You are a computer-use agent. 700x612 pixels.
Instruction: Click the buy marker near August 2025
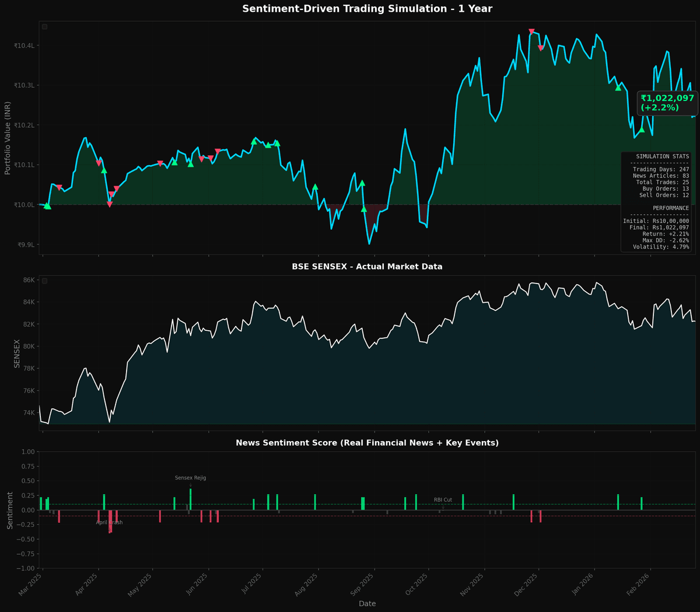pos(315,187)
